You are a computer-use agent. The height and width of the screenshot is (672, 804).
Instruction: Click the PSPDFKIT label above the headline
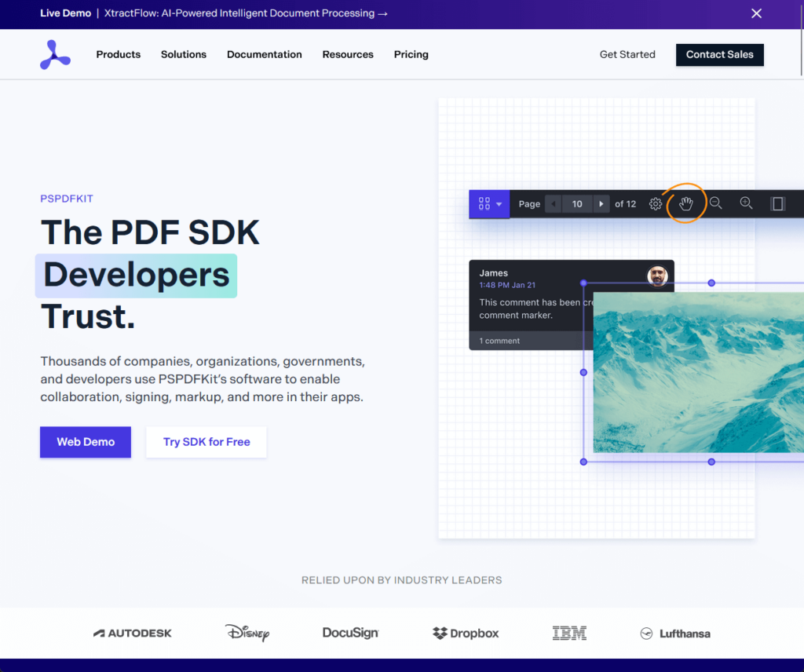pyautogui.click(x=67, y=199)
